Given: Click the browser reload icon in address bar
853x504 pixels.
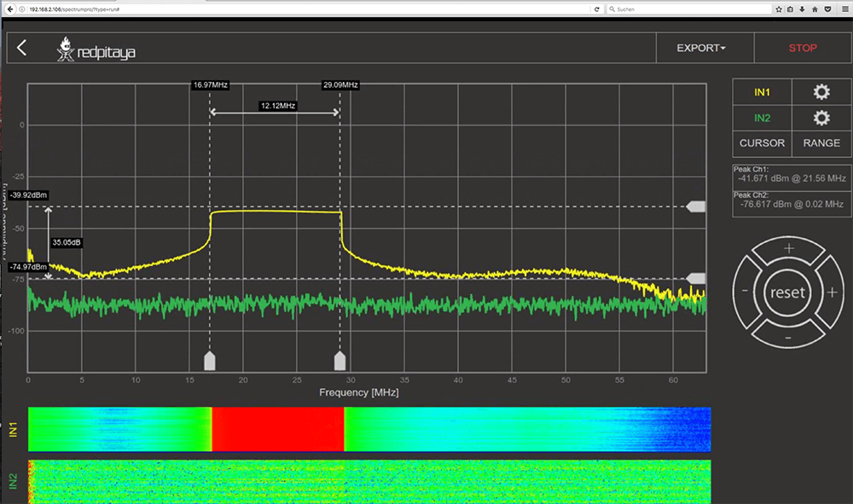Looking at the screenshot, I should (596, 9).
